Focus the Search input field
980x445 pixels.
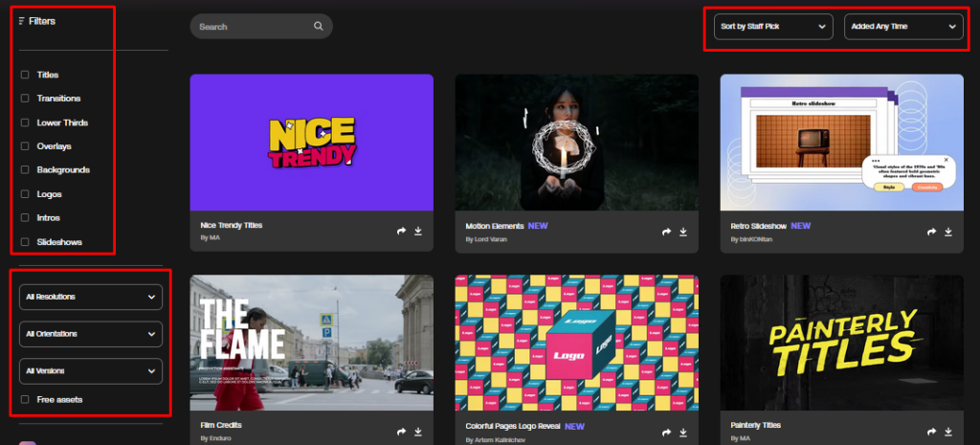click(x=261, y=26)
